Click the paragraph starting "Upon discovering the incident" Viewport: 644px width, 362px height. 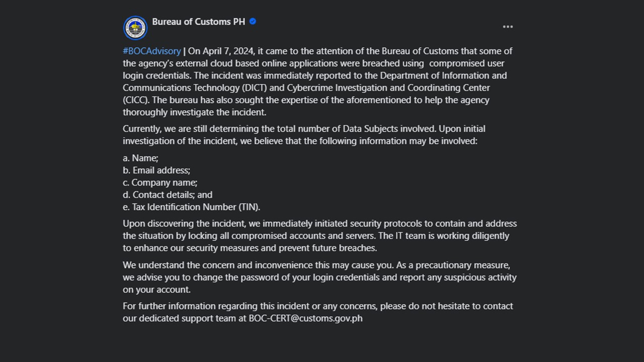click(x=319, y=236)
